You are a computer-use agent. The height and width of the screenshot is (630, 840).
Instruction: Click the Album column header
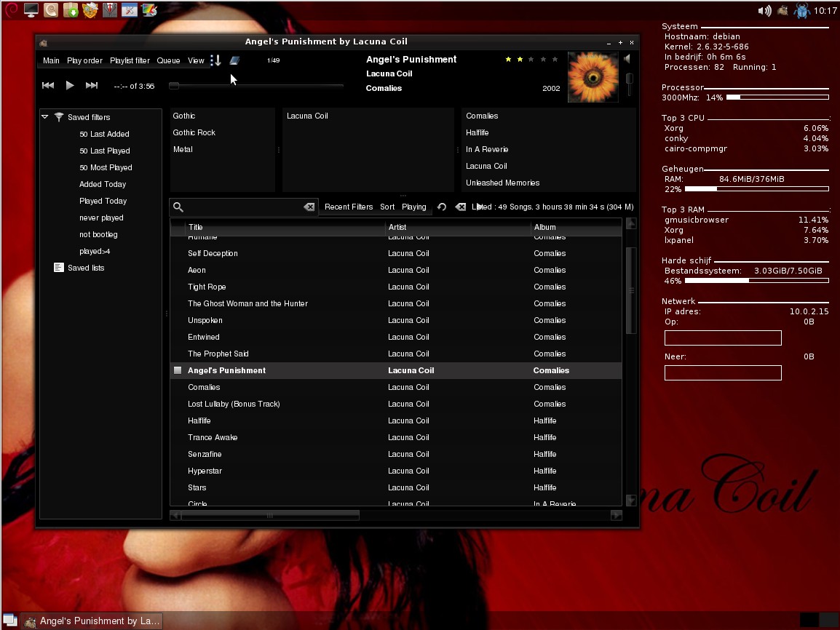[576, 227]
